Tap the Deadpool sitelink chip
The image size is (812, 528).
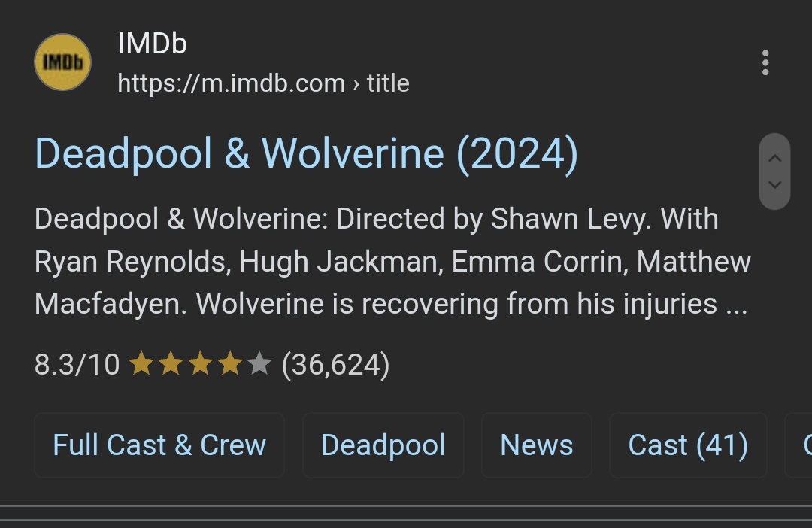383,445
